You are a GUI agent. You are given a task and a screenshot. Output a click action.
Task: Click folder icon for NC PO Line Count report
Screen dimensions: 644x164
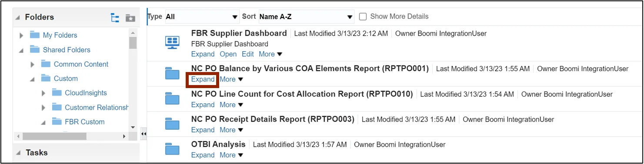(x=173, y=99)
